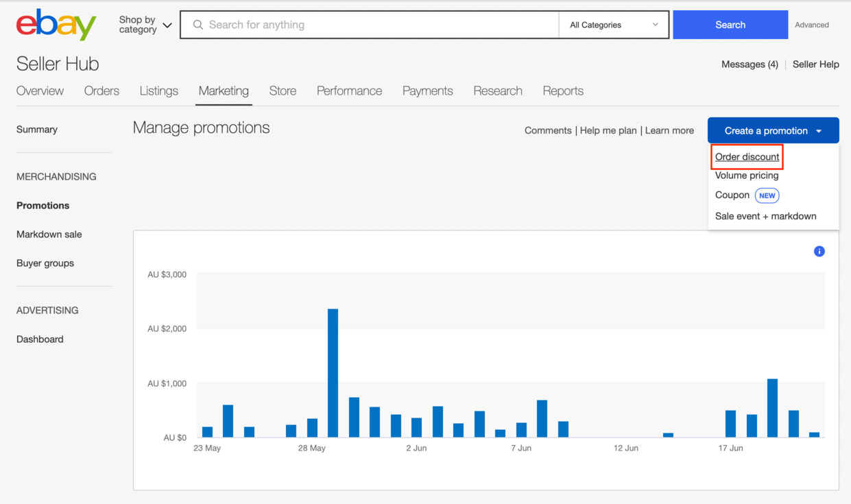Click the Learn more link
The width and height of the screenshot is (851, 504).
669,130
